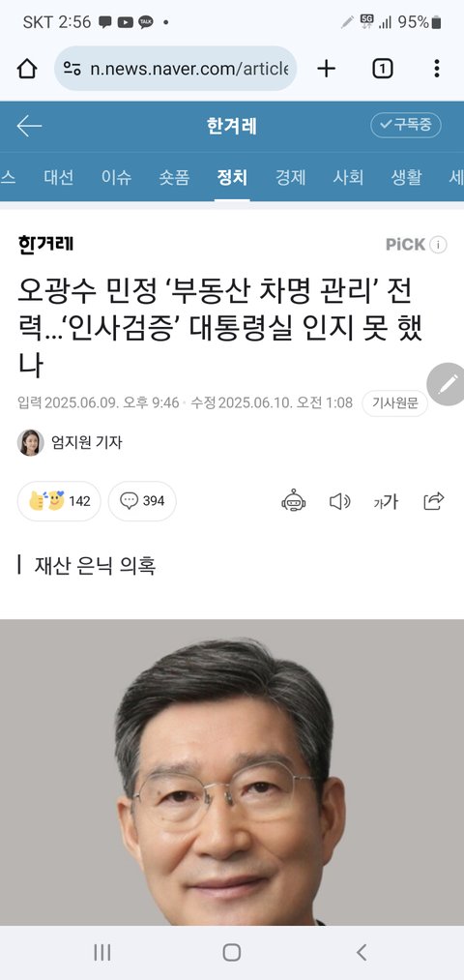The width and height of the screenshot is (464, 980).
Task: Switch to the 경제 tab
Action: 290,177
